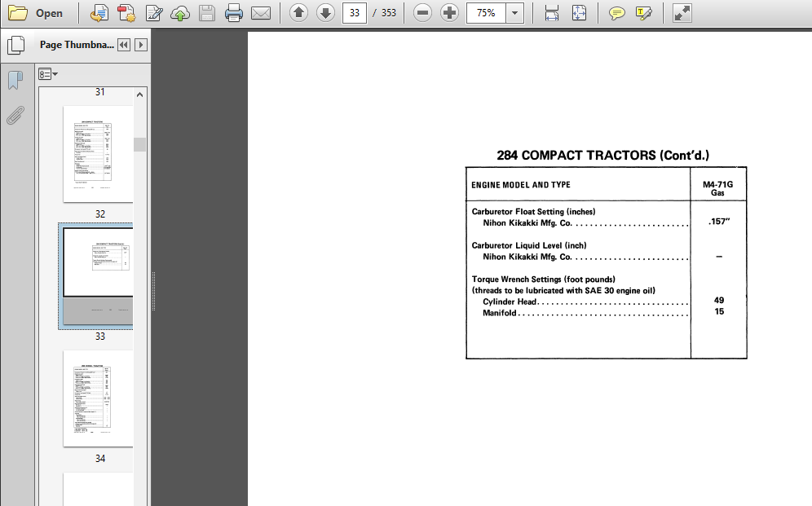Viewport: 812px width, 506px height.
Task: Zoom in with the plus button
Action: coord(449,13)
